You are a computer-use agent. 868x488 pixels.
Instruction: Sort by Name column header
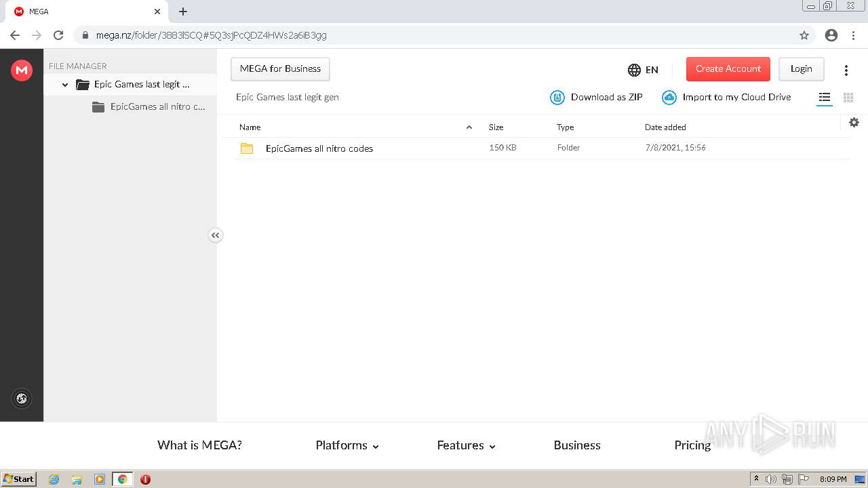click(x=250, y=127)
